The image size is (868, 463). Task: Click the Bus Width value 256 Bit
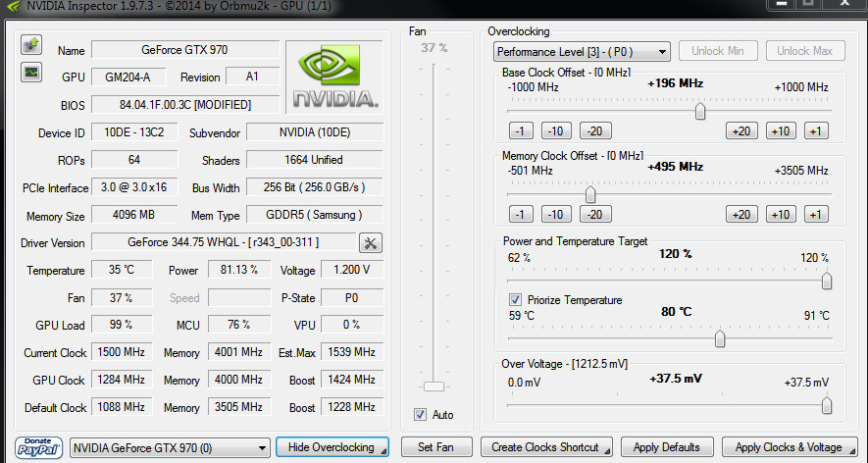point(314,187)
